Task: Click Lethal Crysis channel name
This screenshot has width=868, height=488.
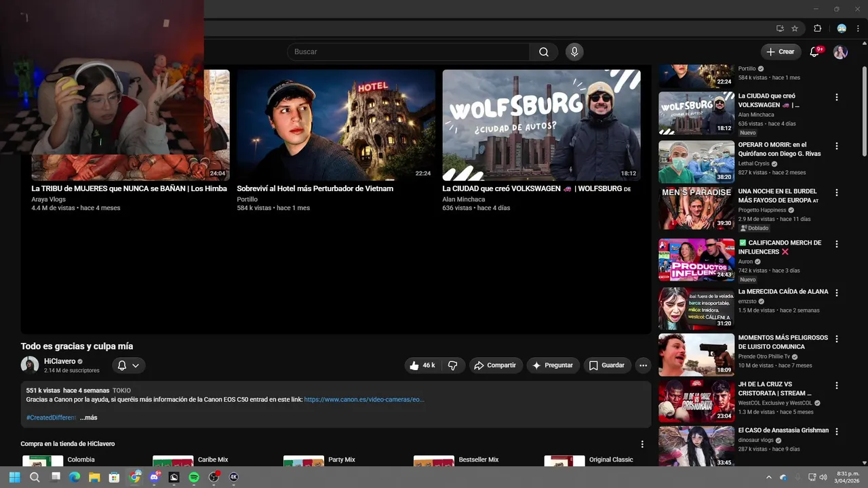Action: [753, 163]
